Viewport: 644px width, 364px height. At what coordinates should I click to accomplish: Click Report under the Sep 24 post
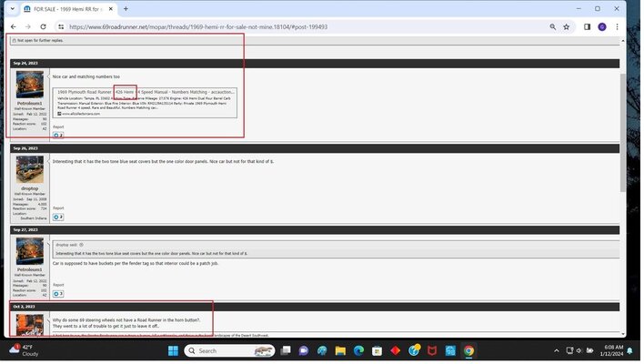tap(58, 126)
